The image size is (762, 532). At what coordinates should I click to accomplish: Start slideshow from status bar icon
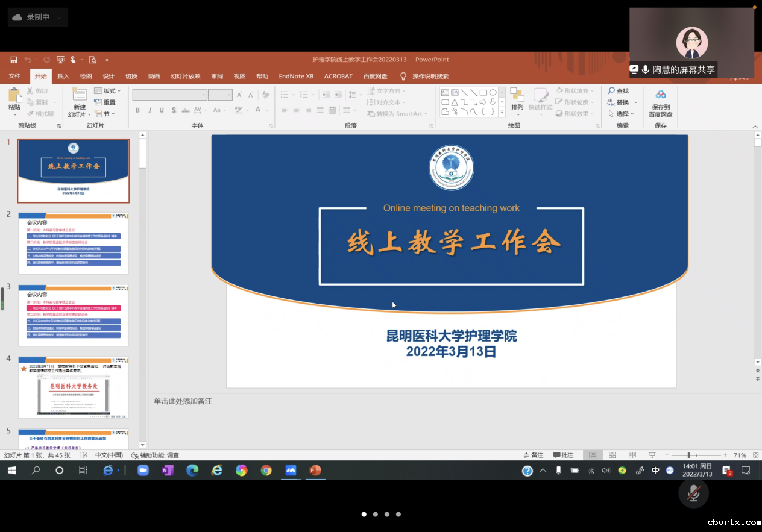[652, 455]
